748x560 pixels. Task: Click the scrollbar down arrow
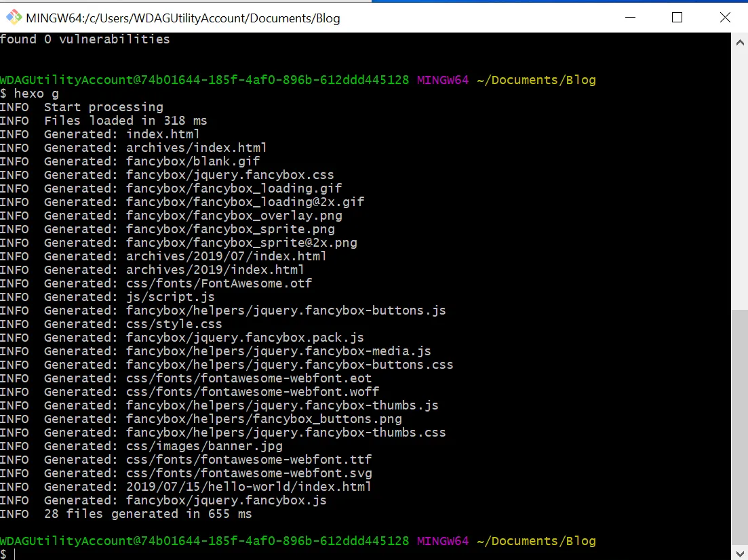pos(740,551)
